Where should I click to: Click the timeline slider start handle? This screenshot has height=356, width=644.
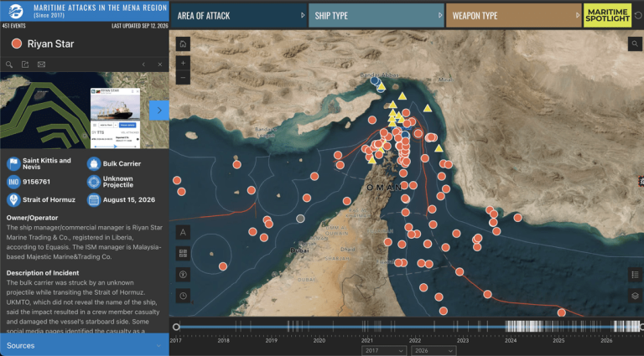coord(176,327)
